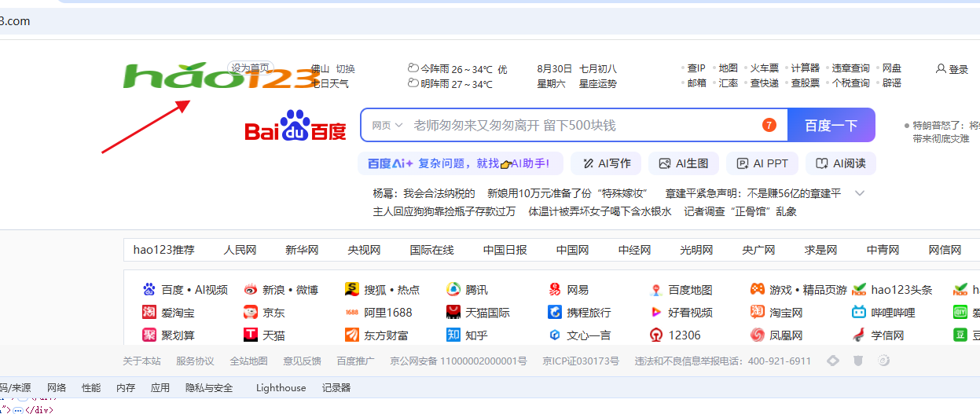
Task: Click the Baidu paw logo
Action: coord(295,126)
